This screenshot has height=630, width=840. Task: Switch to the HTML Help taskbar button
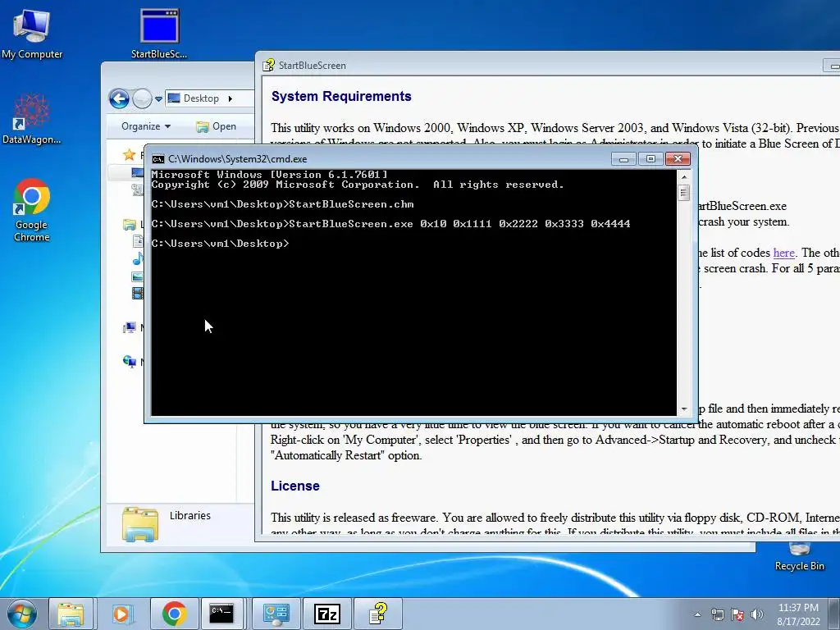tap(378, 614)
